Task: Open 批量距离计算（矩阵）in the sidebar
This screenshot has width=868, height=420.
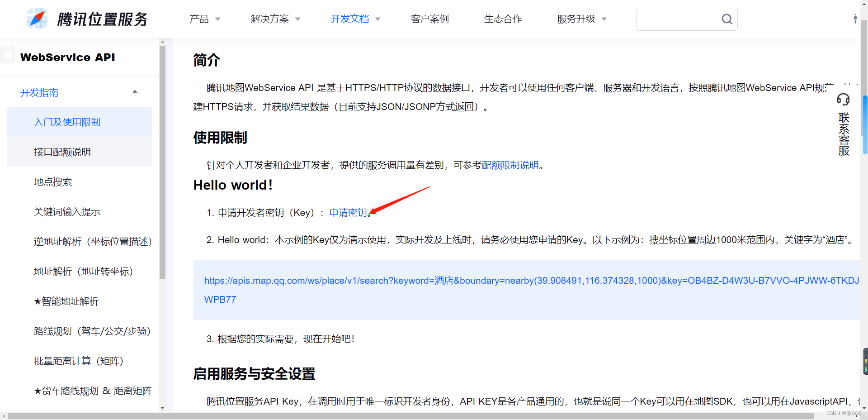Action: coord(79,361)
